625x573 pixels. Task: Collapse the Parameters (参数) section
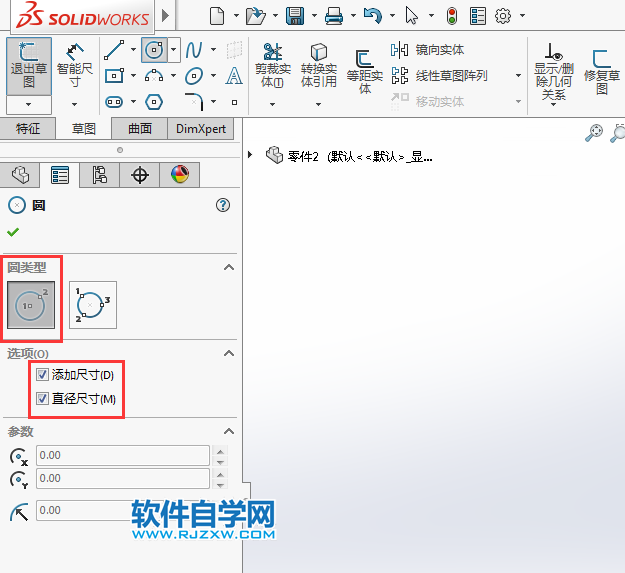tap(229, 431)
